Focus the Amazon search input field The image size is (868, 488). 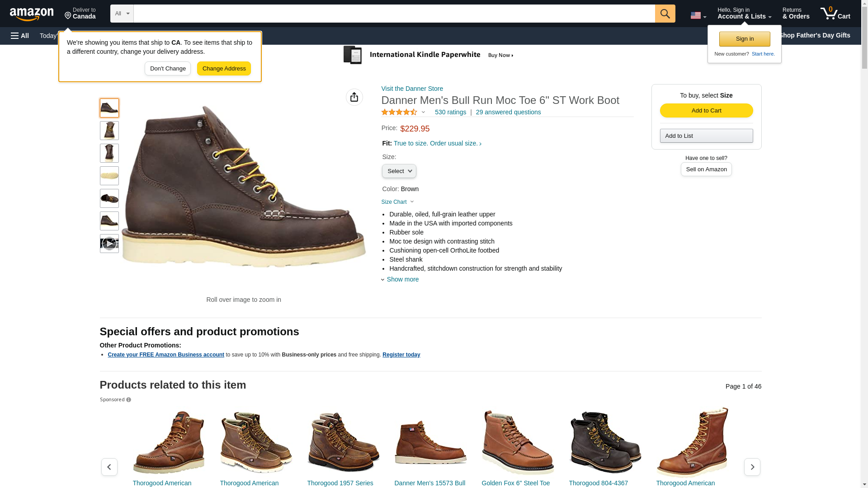(x=394, y=14)
